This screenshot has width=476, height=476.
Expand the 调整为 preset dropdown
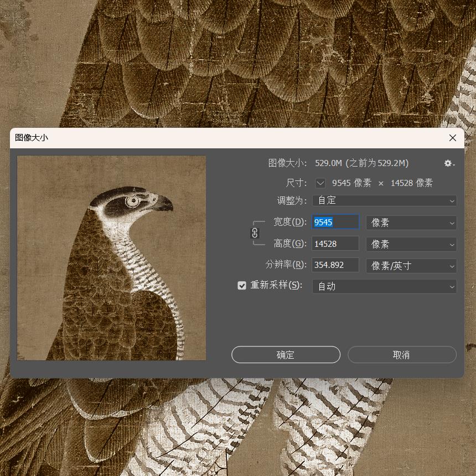[x=384, y=201]
